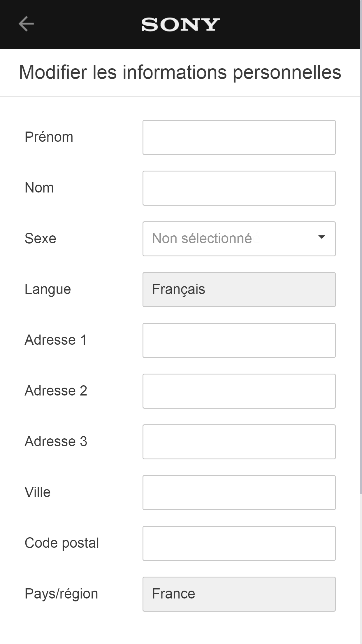
Task: Click into the Nom input box
Action: [x=239, y=188]
